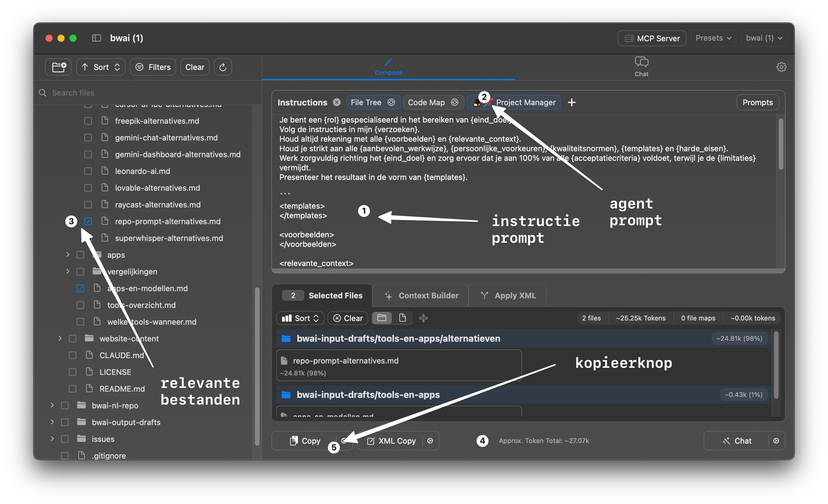Expand the issues folder
This screenshot has height=504, width=828.
coord(52,439)
